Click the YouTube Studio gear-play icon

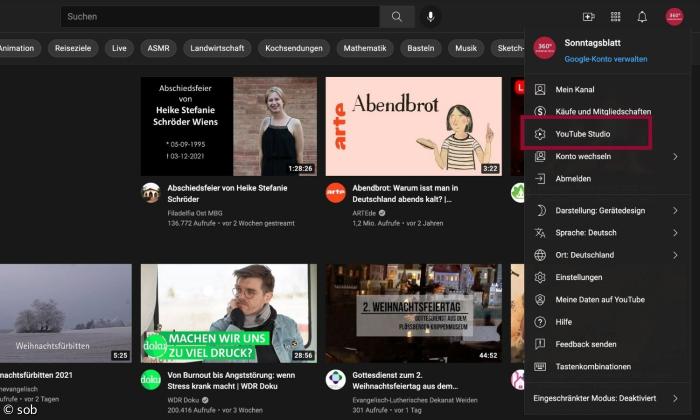(540, 134)
